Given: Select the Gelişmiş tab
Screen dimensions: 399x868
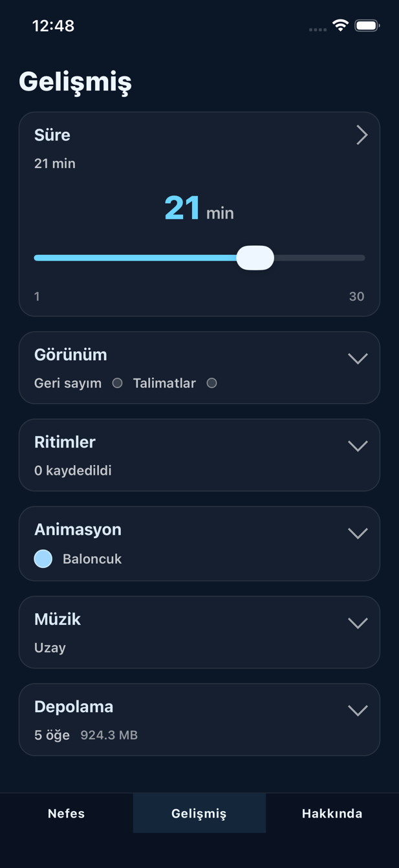Looking at the screenshot, I should [x=199, y=813].
